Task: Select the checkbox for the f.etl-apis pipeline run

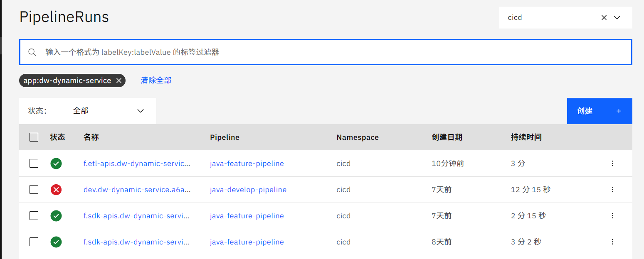Action: click(x=34, y=163)
